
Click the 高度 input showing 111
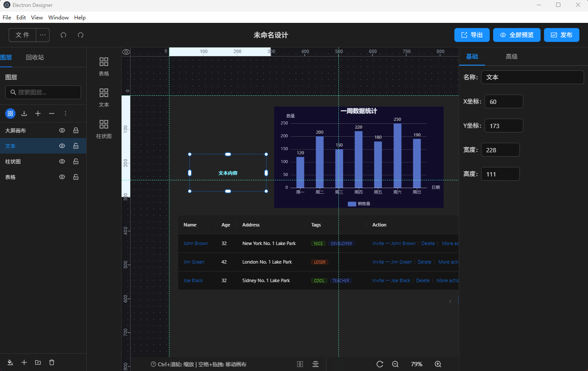pos(500,174)
